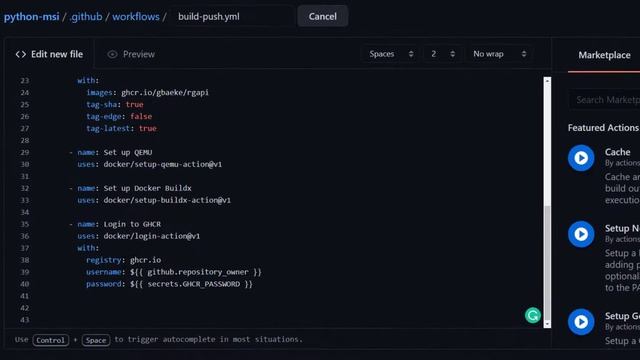
Task: Click line 24 images: ghcr.io/gbaeke/rgapi
Action: pyautogui.click(x=147, y=93)
